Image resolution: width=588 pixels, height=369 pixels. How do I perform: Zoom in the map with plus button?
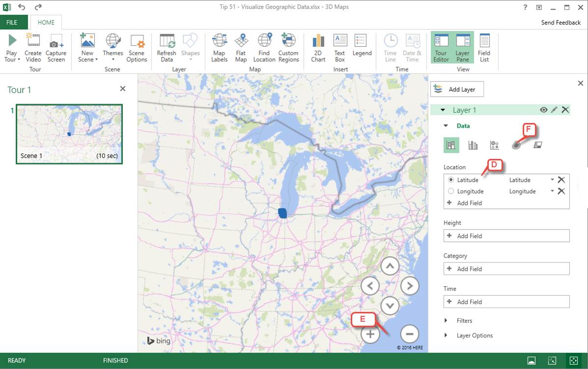point(370,335)
